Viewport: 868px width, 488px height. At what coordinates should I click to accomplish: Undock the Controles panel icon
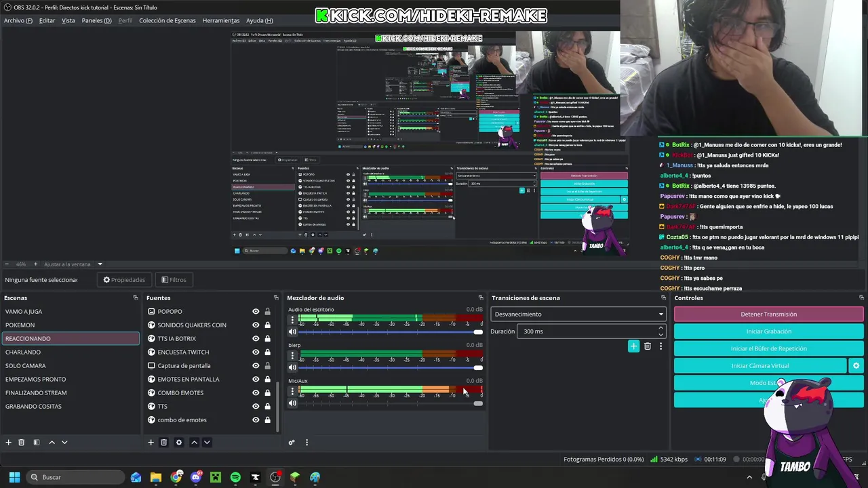[861, 298]
